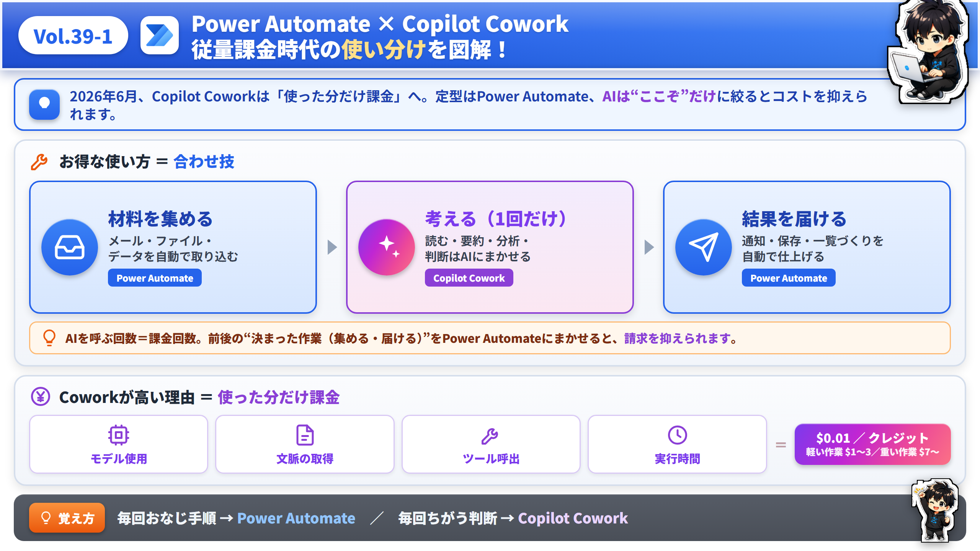Click Power Automate text in bottom bar
The image size is (980, 551).
(296, 518)
